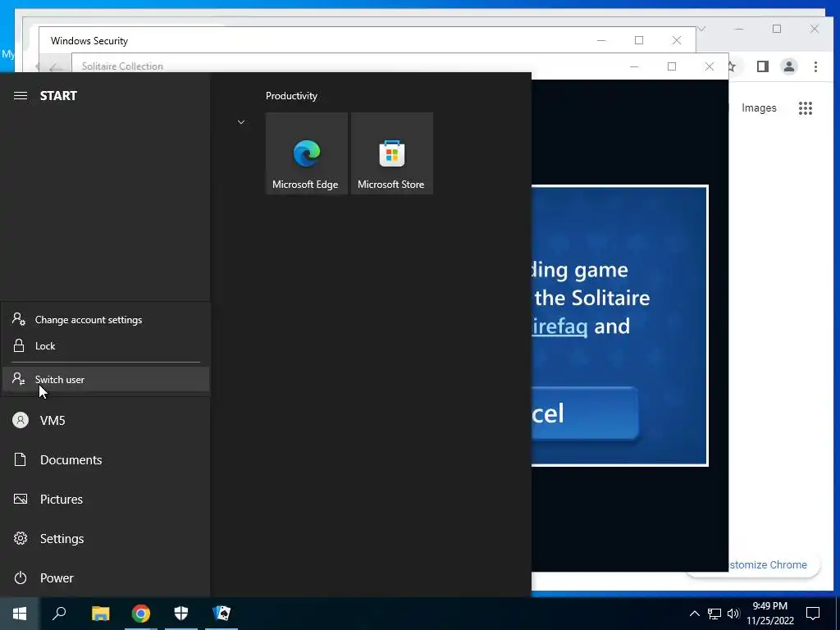Click the Cancel button in Solitaire

[584, 413]
